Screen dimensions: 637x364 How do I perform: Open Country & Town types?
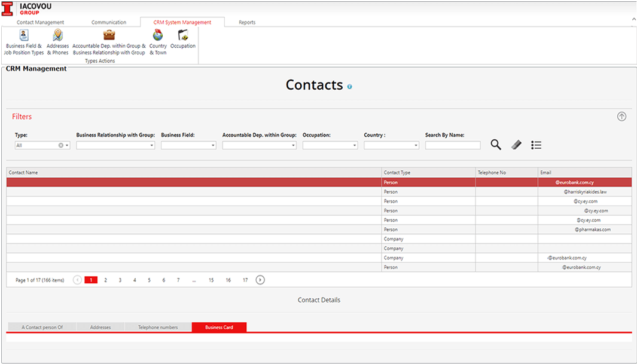point(158,36)
